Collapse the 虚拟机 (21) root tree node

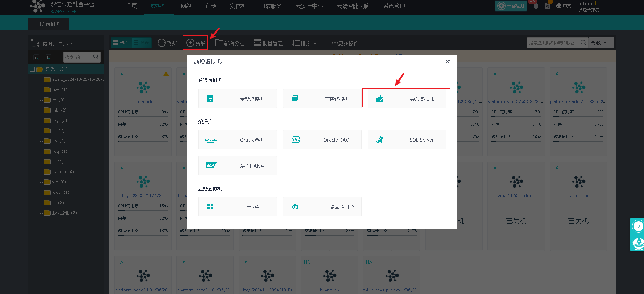coord(32,69)
